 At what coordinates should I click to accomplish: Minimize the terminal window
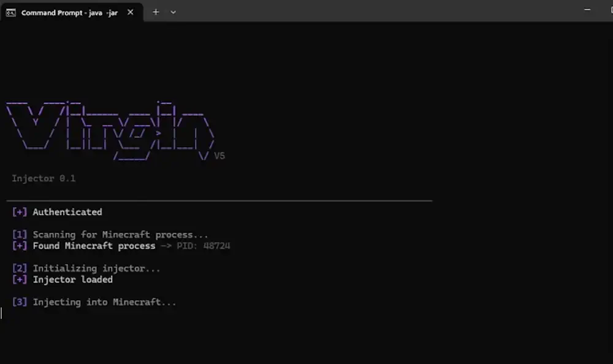[x=588, y=10]
